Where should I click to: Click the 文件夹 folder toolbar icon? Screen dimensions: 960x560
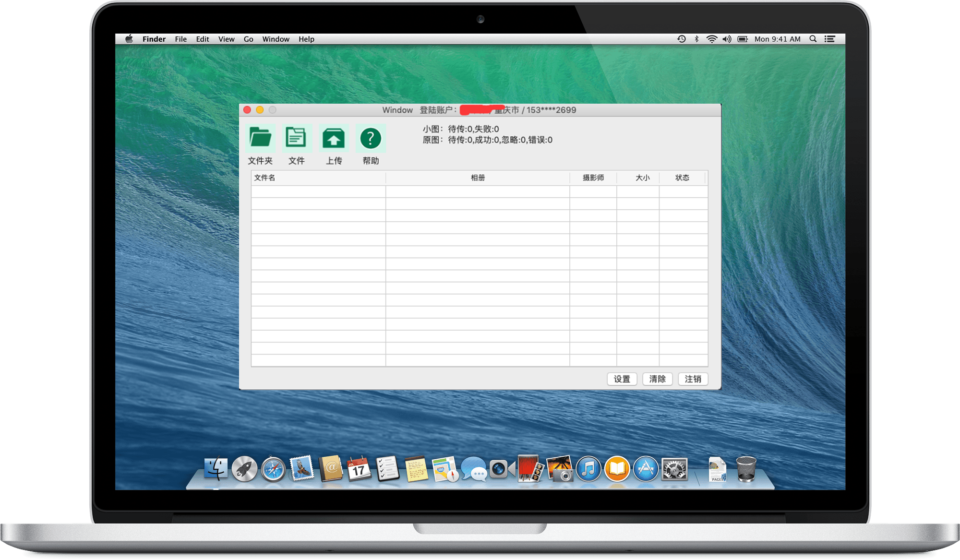pyautogui.click(x=260, y=138)
